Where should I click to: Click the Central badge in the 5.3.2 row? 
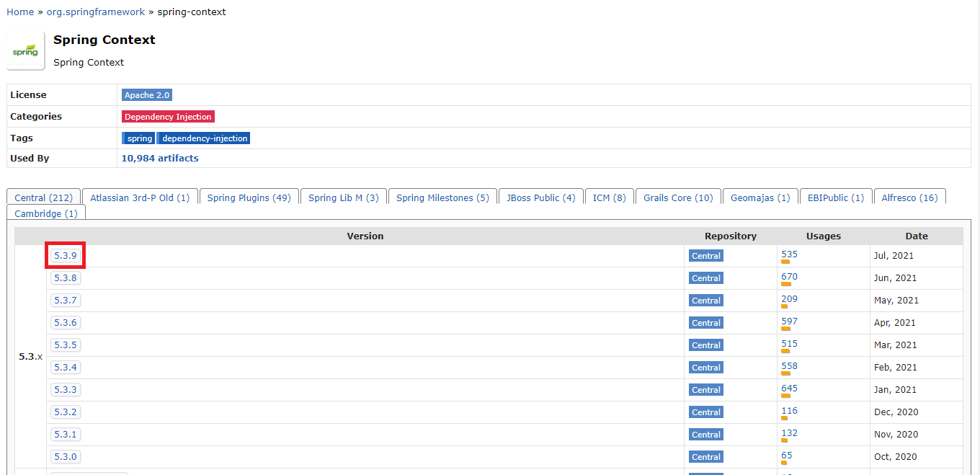click(706, 412)
